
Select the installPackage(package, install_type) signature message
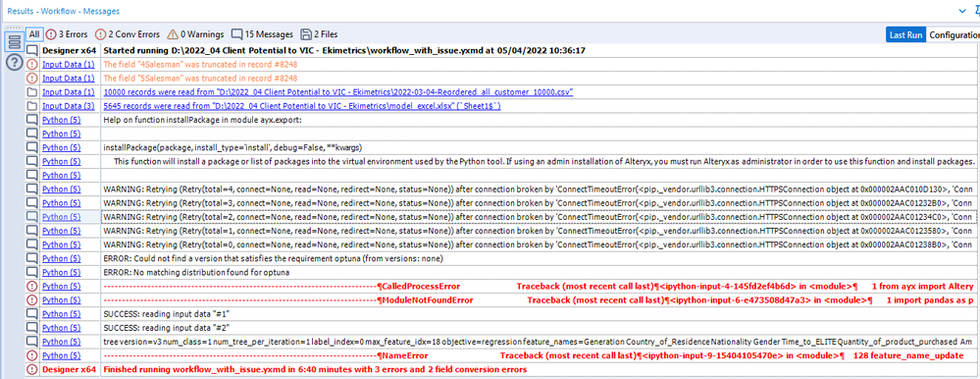pyautogui.click(x=232, y=147)
